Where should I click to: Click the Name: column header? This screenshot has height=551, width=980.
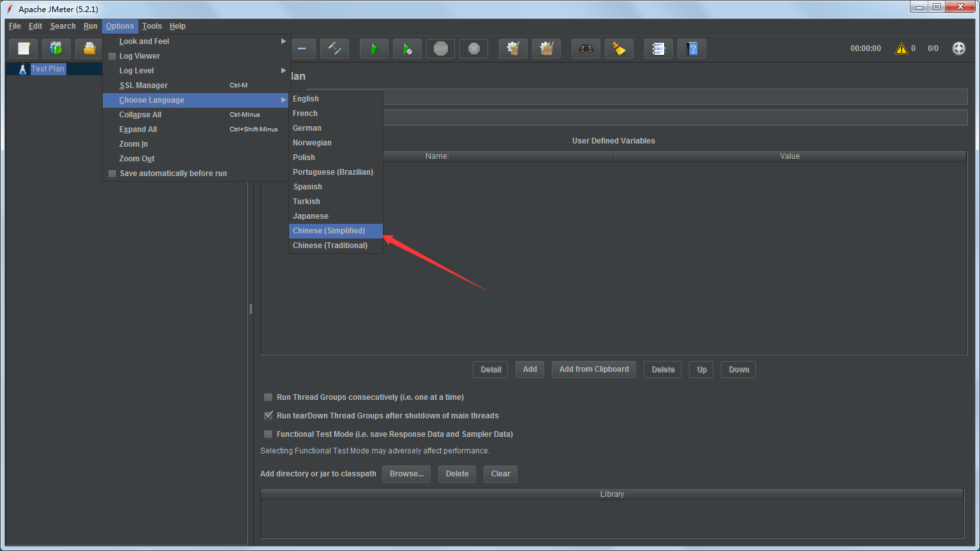pyautogui.click(x=437, y=156)
